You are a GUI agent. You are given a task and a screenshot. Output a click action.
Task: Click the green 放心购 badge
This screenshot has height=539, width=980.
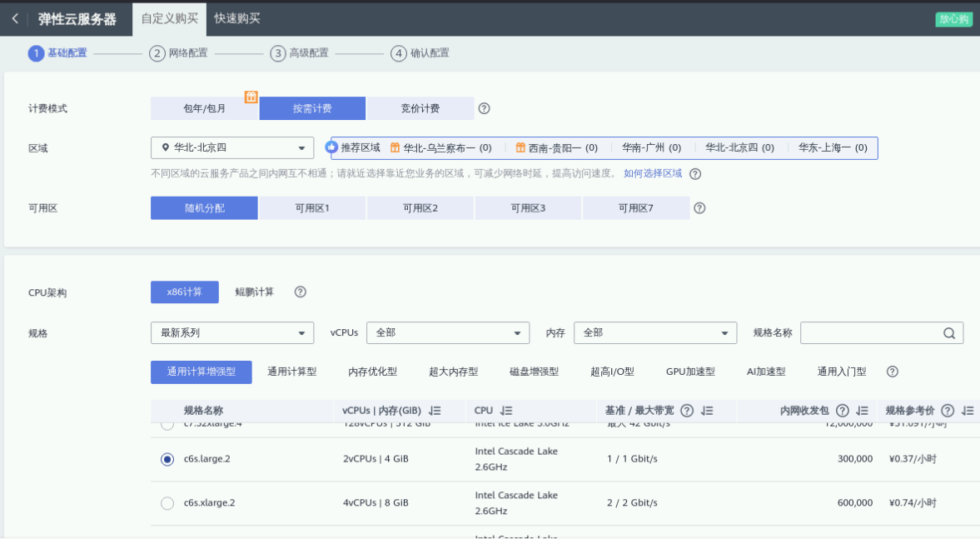953,19
